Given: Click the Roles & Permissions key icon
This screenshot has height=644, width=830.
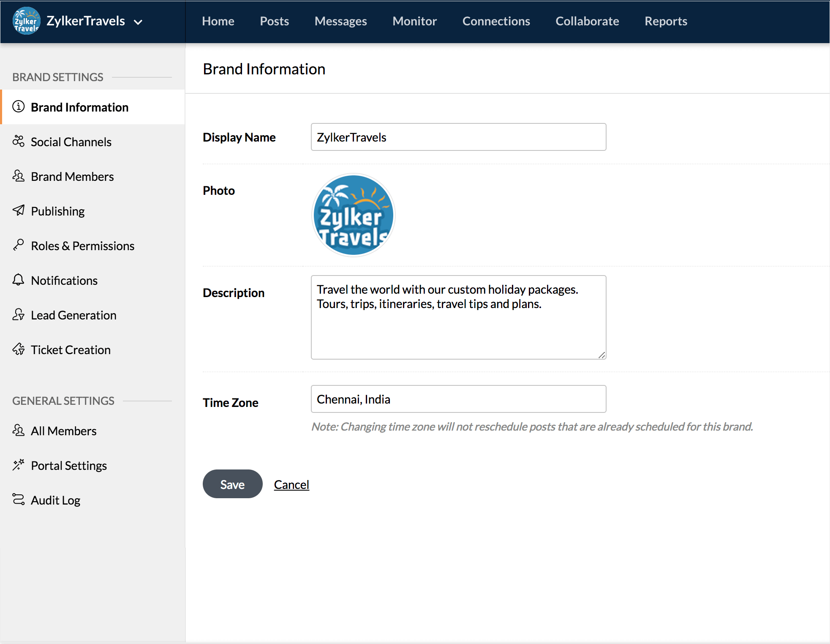Looking at the screenshot, I should click(18, 245).
